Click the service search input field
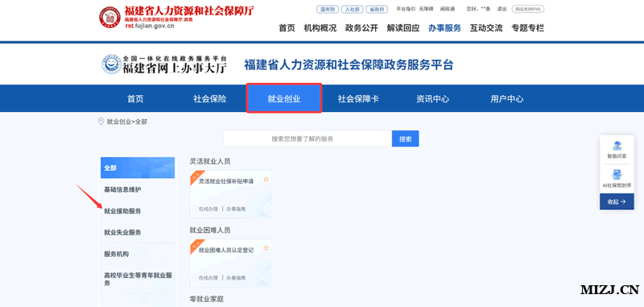644x307 pixels. click(x=308, y=139)
